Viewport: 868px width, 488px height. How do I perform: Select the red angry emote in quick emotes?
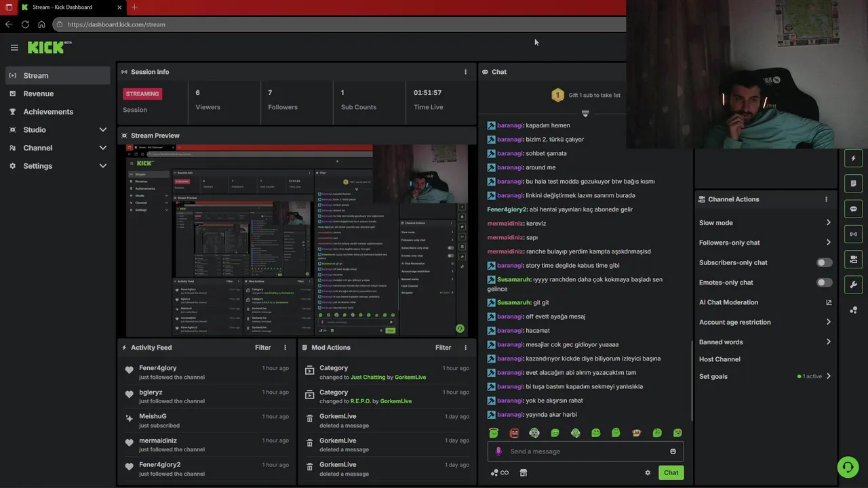point(514,433)
